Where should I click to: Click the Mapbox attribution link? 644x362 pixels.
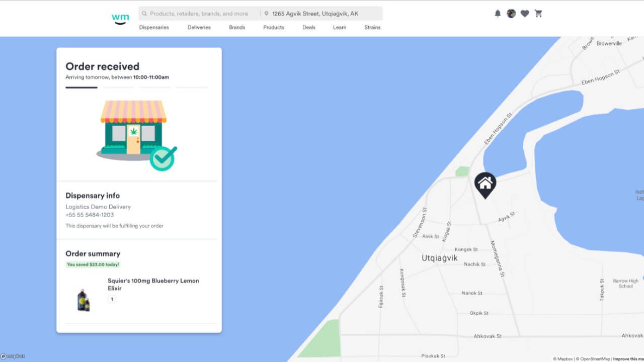[x=563, y=359]
